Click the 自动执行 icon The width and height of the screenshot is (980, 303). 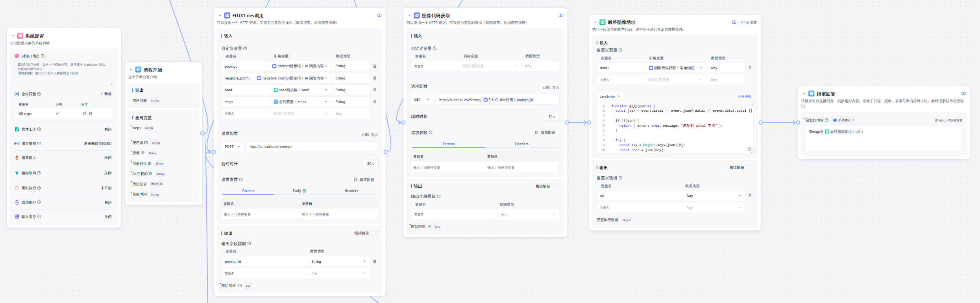(17, 202)
